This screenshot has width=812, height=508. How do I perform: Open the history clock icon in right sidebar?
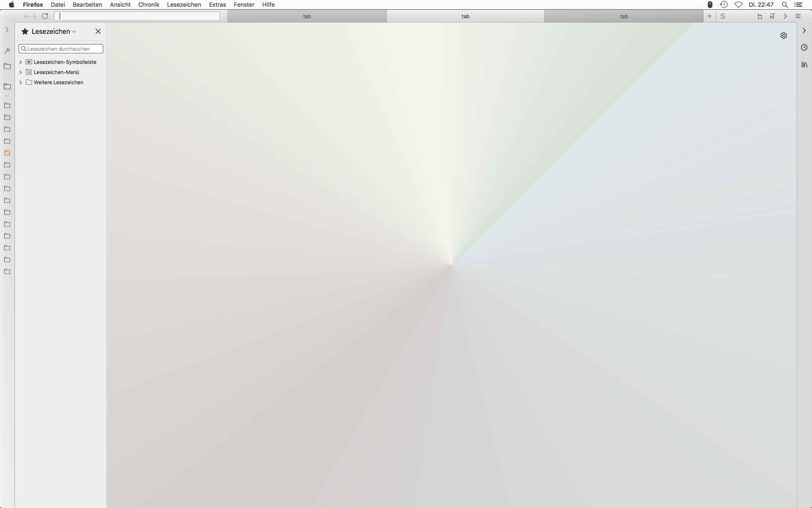pos(804,47)
